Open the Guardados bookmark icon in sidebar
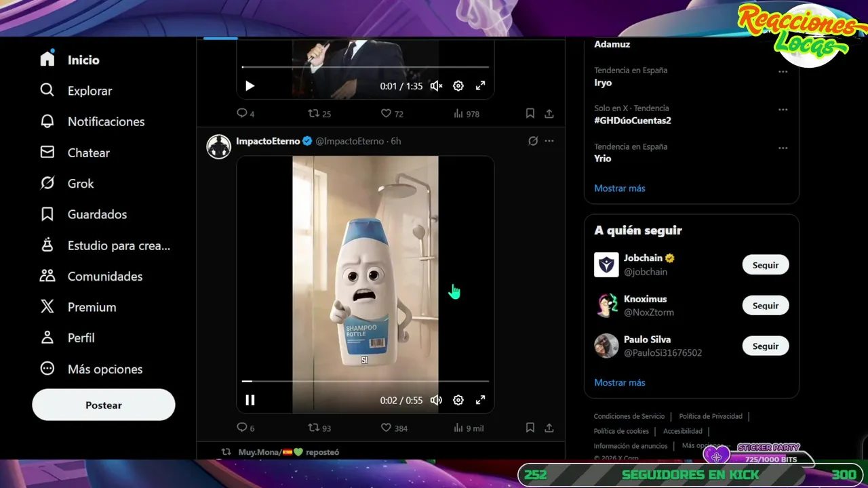Screen dimensions: 868x488 coord(47,214)
